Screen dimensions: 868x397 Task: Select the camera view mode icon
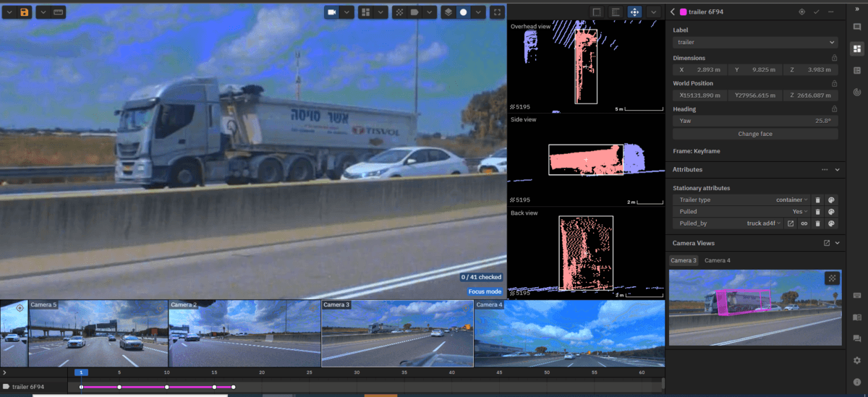[332, 12]
